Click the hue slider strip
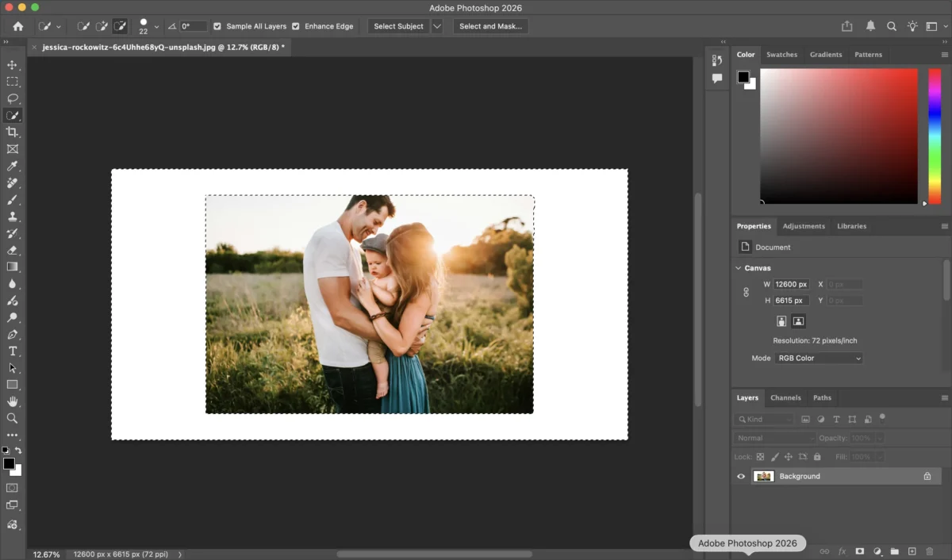Image resolution: width=952 pixels, height=560 pixels. click(935, 136)
